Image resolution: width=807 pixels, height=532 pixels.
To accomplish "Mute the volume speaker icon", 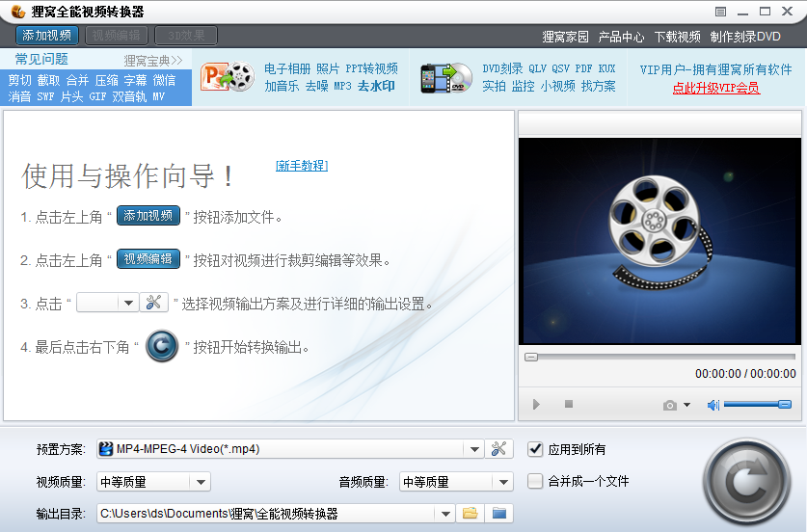I will coord(713,405).
